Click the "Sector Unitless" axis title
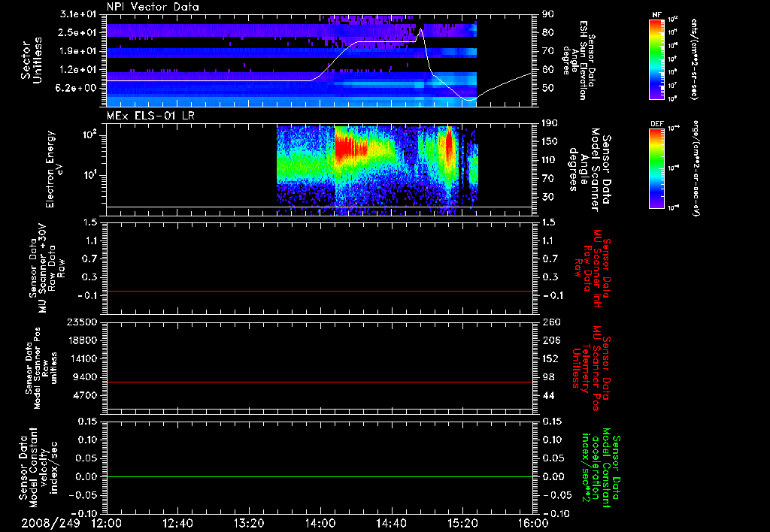Image resolution: width=770 pixels, height=532 pixels. coord(32,60)
